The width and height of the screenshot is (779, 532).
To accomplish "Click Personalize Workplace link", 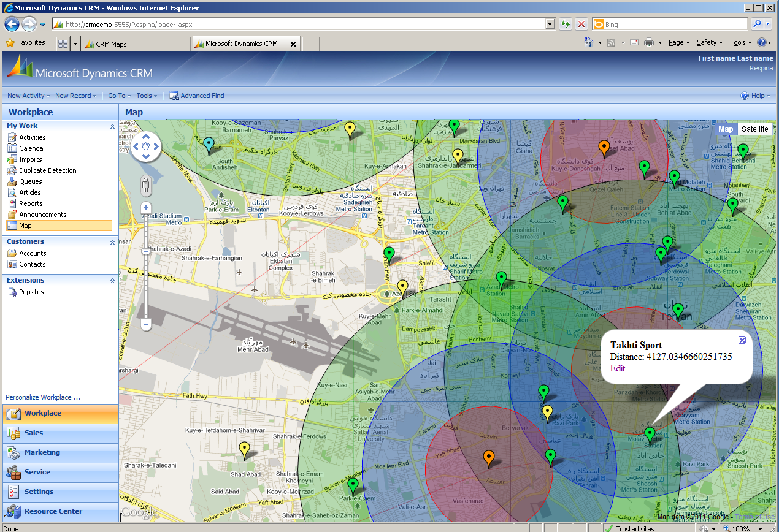I will (43, 397).
